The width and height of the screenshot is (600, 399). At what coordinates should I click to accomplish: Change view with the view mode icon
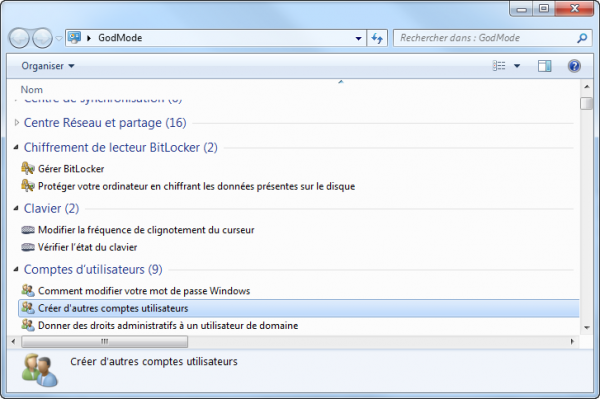click(x=499, y=66)
